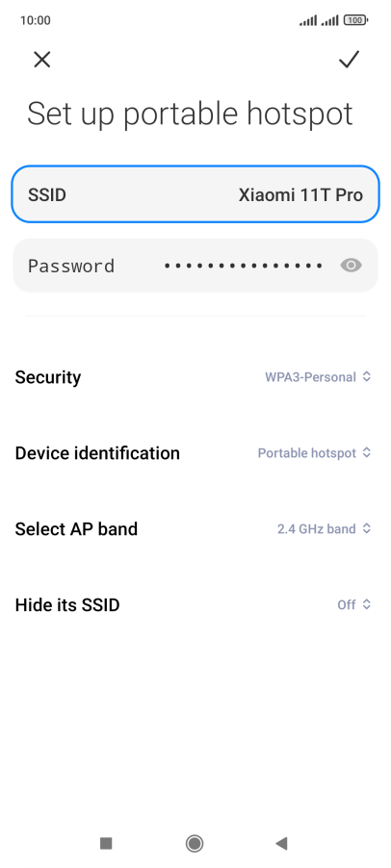Select the Device identification row
391x868 pixels.
(x=195, y=453)
